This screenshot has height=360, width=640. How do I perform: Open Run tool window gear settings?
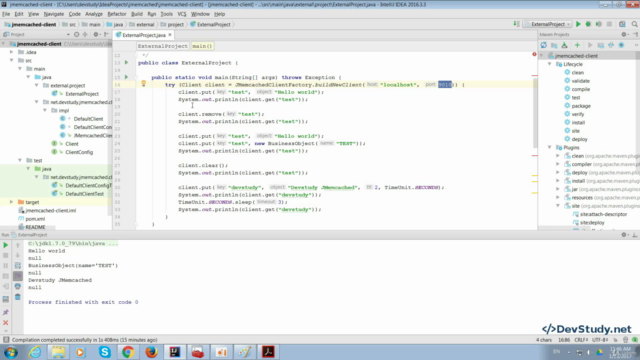(624, 235)
